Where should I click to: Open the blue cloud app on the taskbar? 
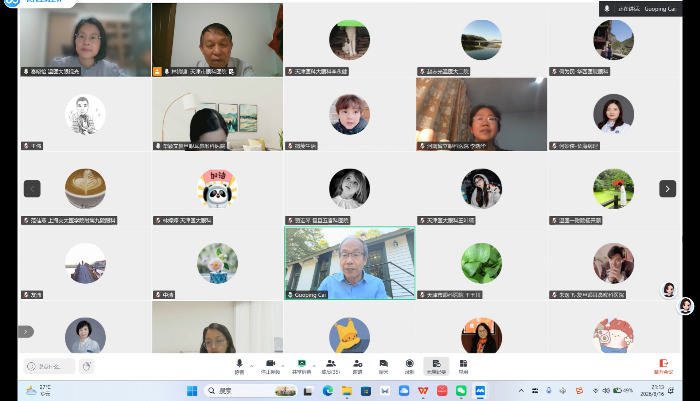404,391
